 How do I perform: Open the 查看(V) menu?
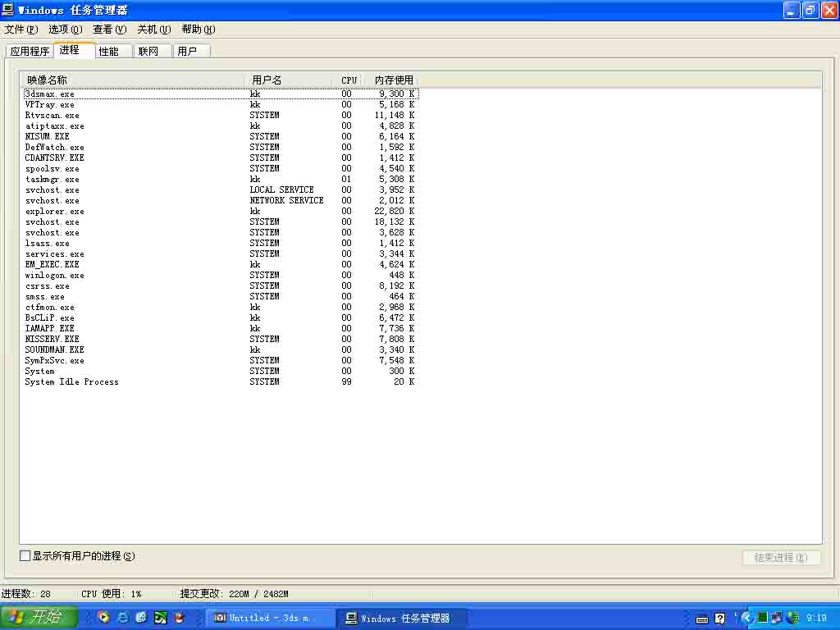point(110,30)
